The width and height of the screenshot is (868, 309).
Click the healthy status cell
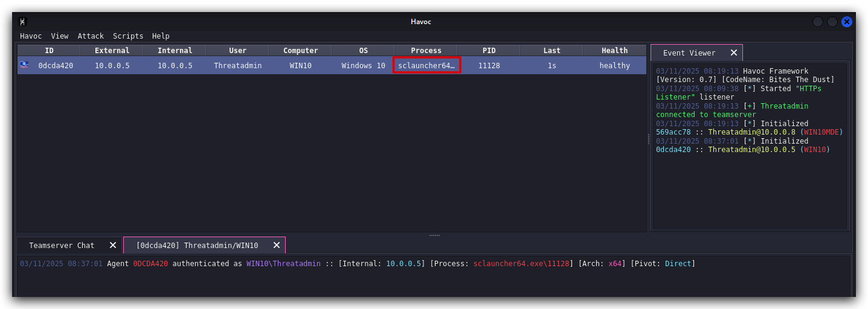click(x=614, y=65)
